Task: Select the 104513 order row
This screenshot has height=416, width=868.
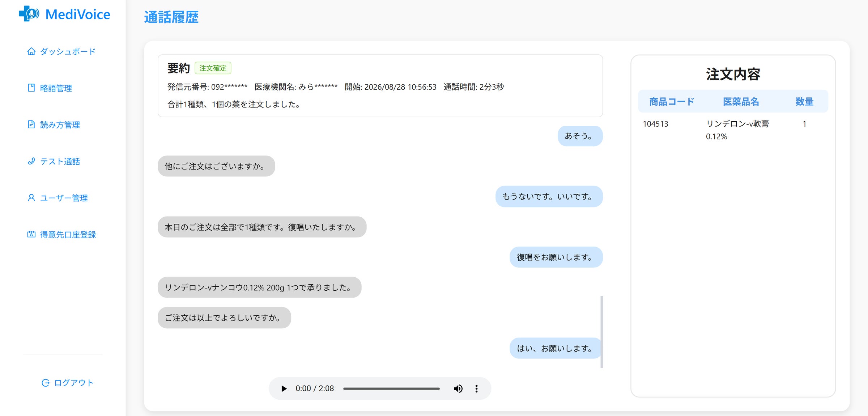Action: (733, 130)
